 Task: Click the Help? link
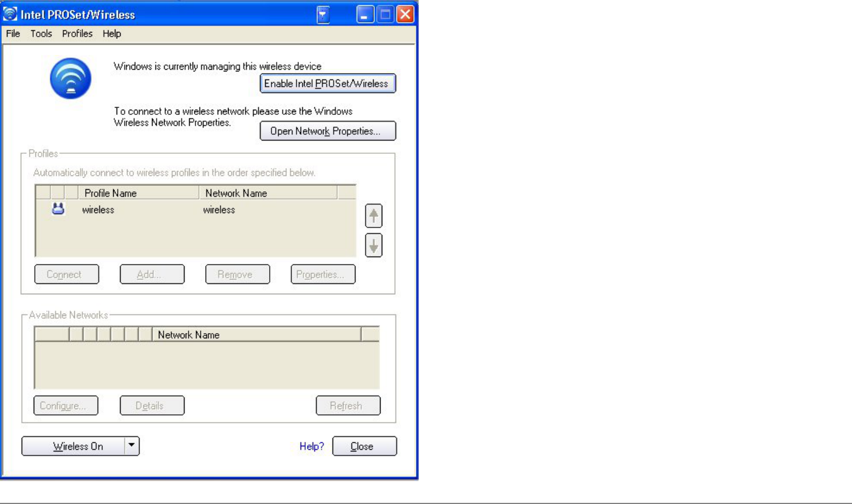[311, 446]
